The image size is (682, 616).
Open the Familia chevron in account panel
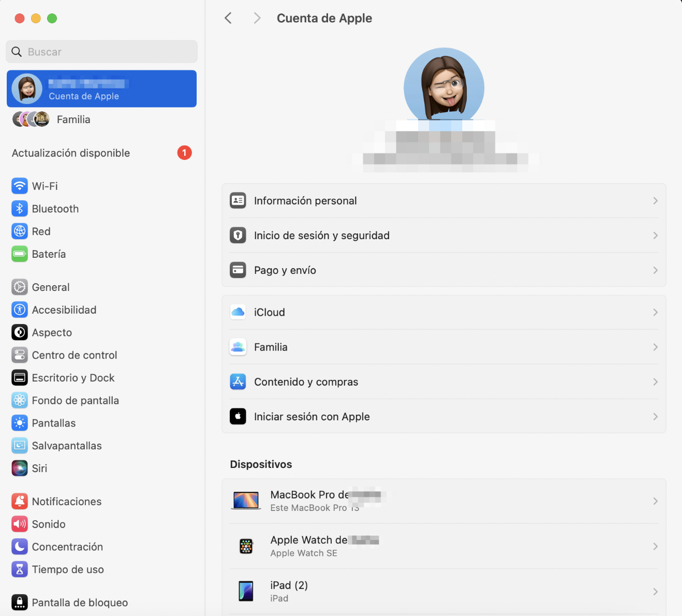[655, 347]
